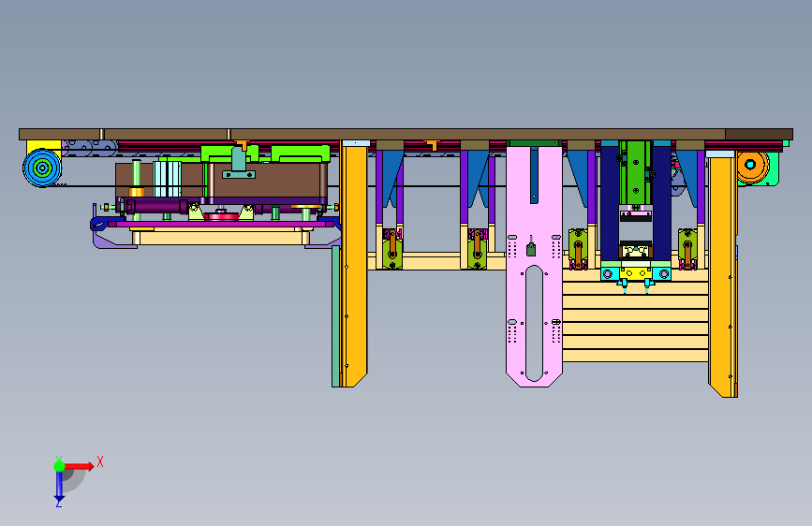812x526 pixels.
Task: Select the blue pulley wheel at left end
Action: tap(42, 168)
